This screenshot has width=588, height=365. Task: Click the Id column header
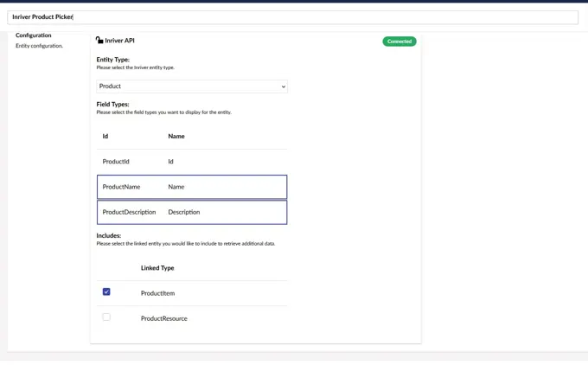pos(105,137)
